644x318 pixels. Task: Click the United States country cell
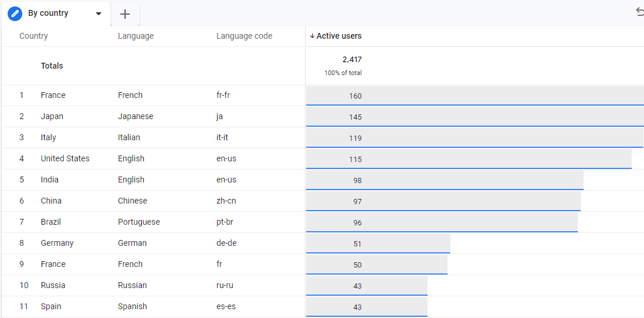pyautogui.click(x=65, y=158)
